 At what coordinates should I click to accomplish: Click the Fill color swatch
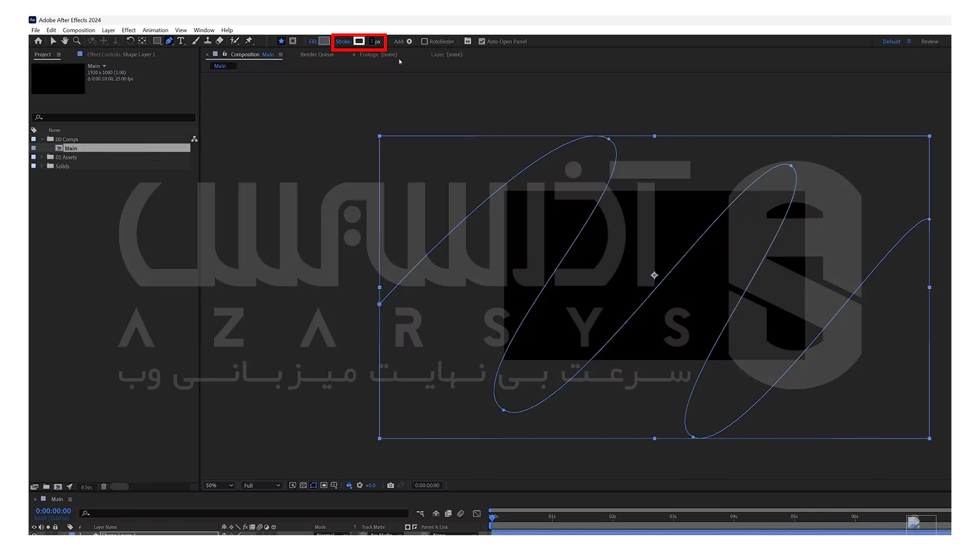324,41
